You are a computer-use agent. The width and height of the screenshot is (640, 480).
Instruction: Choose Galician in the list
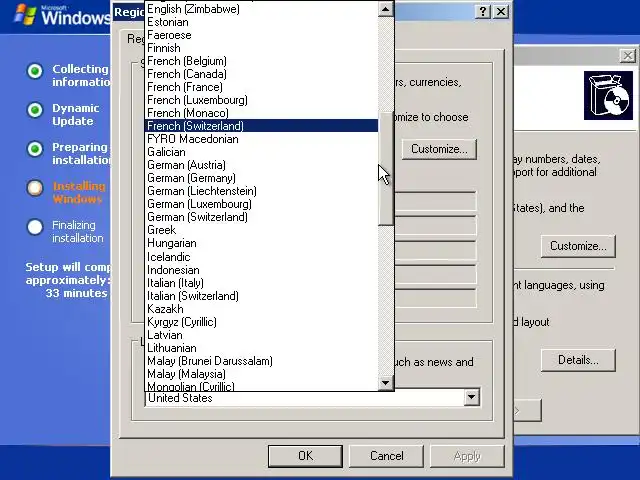261,152
